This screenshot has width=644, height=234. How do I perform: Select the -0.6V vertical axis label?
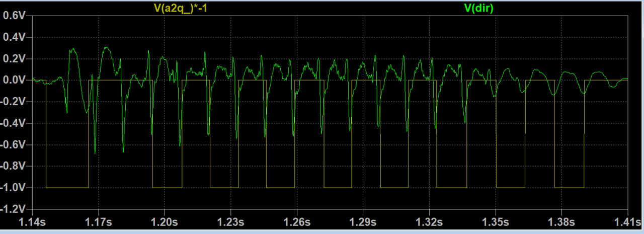coord(13,145)
